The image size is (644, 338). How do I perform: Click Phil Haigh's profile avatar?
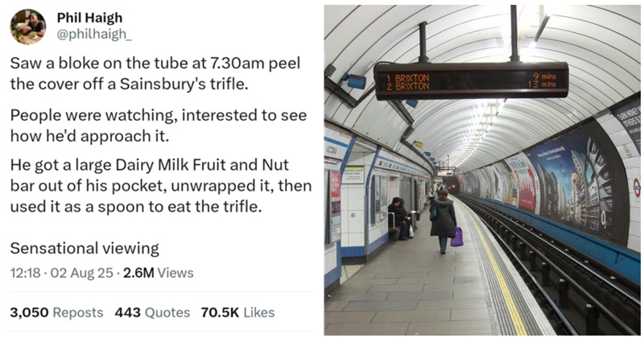click(27, 27)
